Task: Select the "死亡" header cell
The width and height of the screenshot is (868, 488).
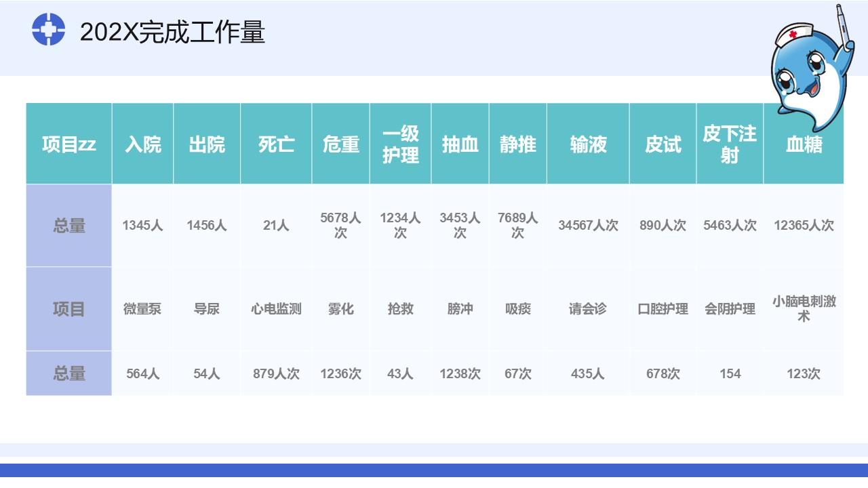Action: click(x=276, y=144)
